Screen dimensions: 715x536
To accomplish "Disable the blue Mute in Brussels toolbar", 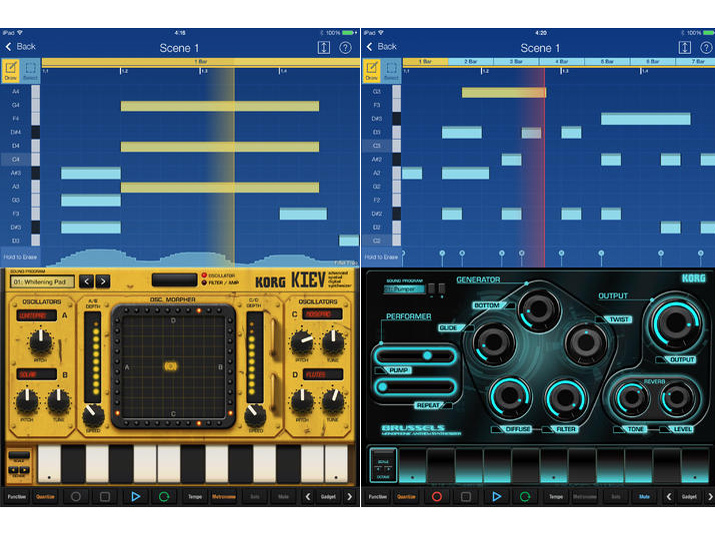I will coord(644,497).
